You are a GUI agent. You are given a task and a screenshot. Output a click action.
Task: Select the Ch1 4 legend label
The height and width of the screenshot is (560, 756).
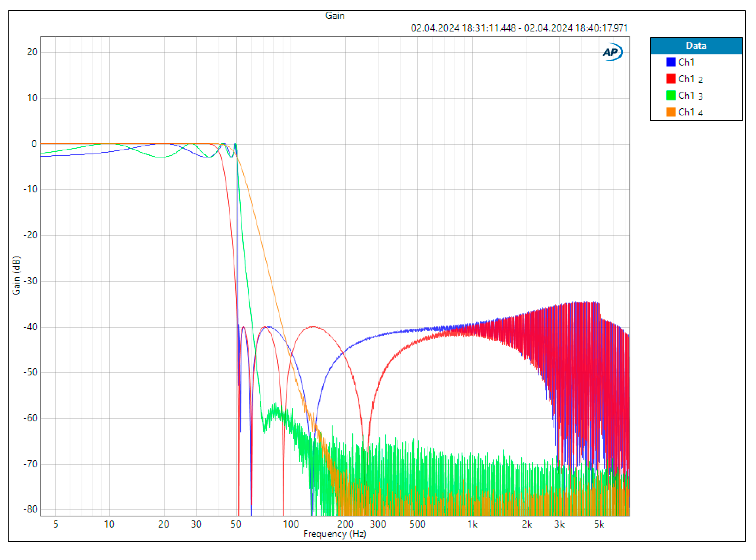pyautogui.click(x=690, y=112)
